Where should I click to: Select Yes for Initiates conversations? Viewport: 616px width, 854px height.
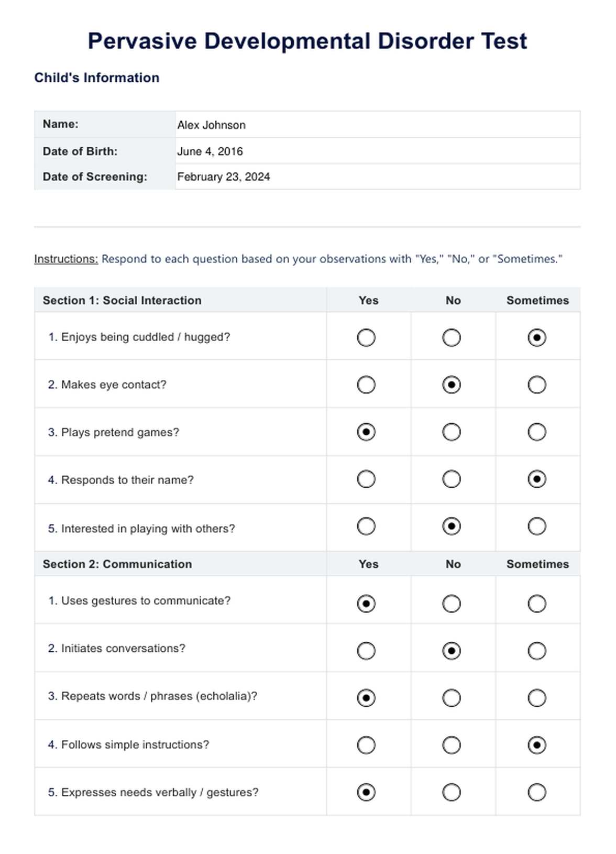(x=366, y=651)
